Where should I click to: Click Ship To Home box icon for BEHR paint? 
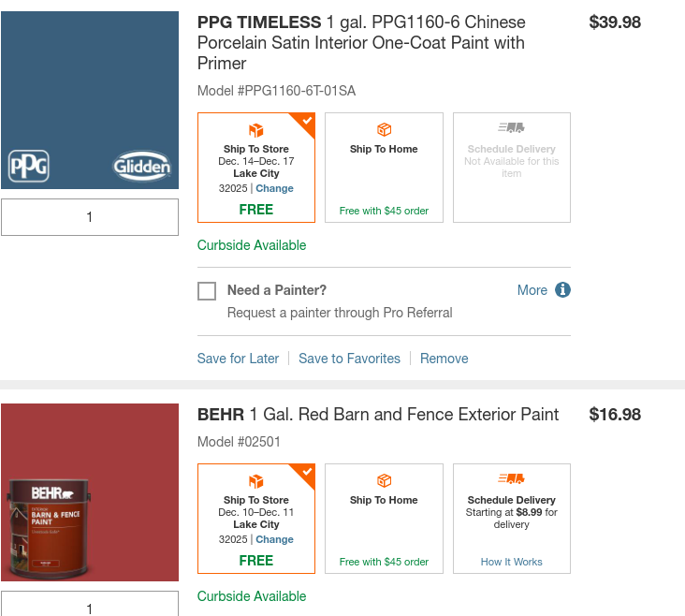click(384, 481)
